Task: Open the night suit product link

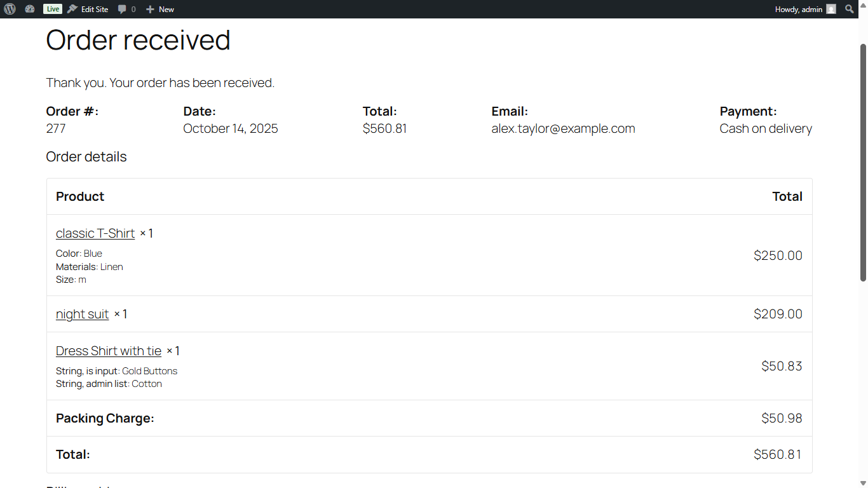Action: [x=82, y=314]
